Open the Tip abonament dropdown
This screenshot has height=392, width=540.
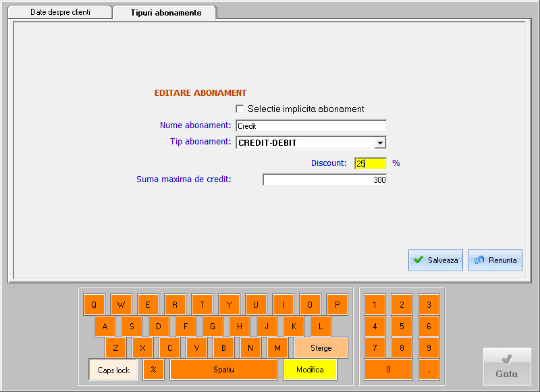click(380, 142)
